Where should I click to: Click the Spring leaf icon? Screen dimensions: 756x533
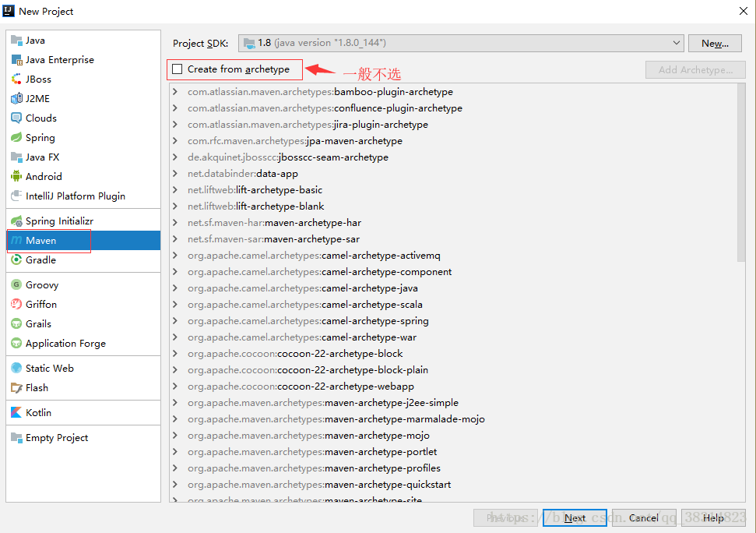coord(16,137)
